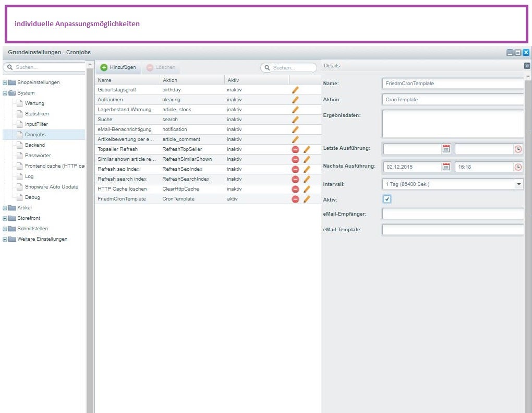Close the Grundeinstellungen - Cronjobs window

[526, 52]
